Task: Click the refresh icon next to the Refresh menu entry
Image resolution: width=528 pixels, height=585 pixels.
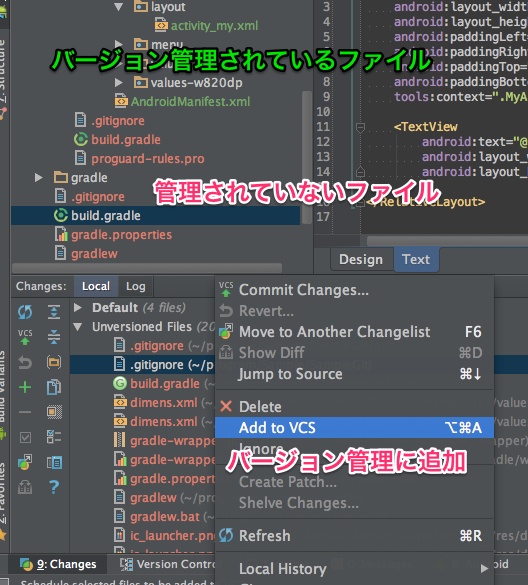Action: tap(226, 535)
